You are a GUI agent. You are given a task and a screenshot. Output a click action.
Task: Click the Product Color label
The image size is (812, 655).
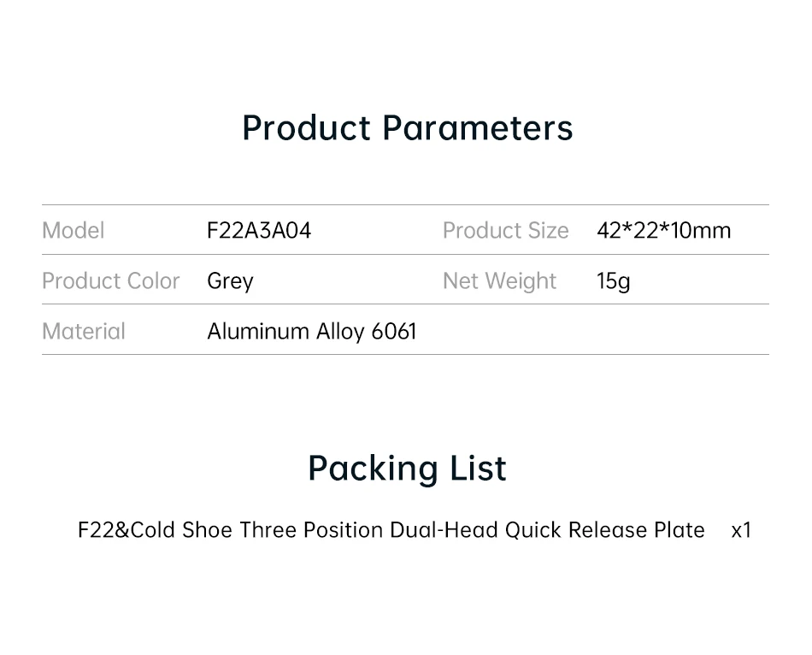[110, 281]
